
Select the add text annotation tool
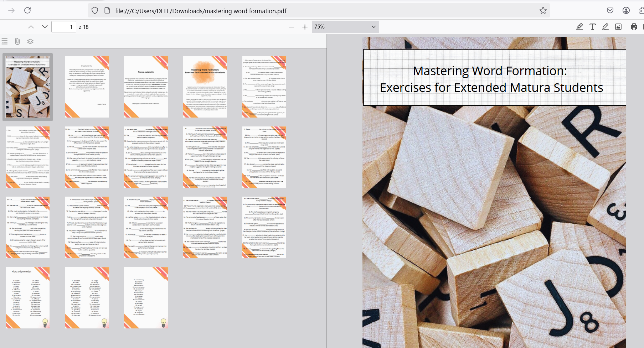[x=592, y=27]
